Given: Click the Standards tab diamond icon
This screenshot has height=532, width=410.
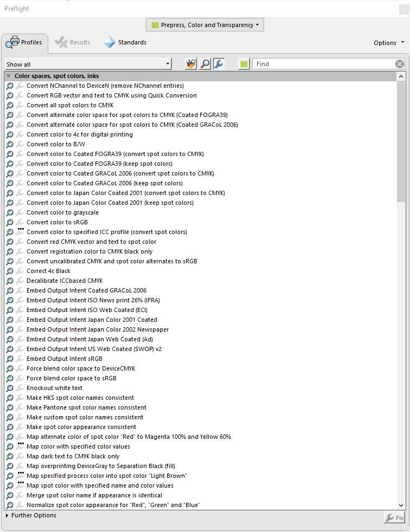Looking at the screenshot, I should 110,42.
